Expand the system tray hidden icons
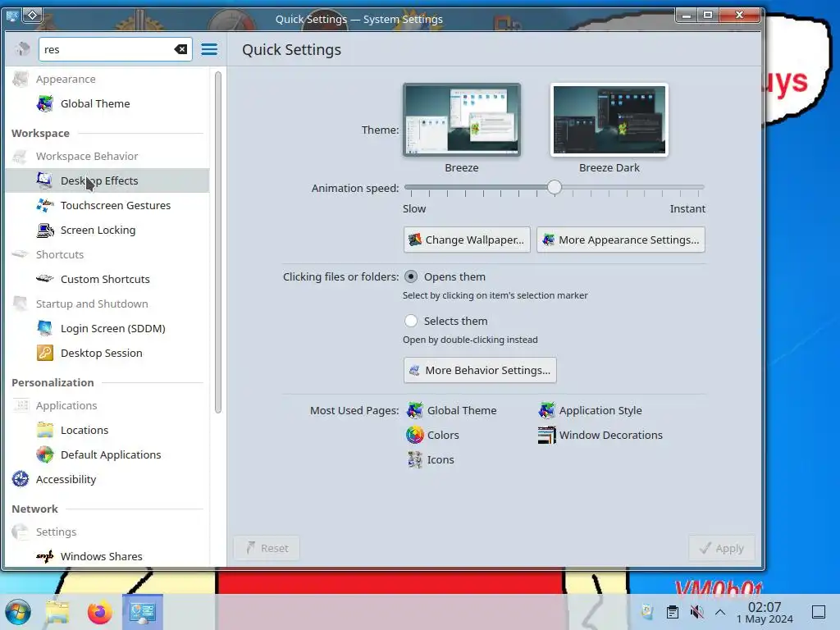Image resolution: width=840 pixels, height=630 pixels. coord(720,612)
